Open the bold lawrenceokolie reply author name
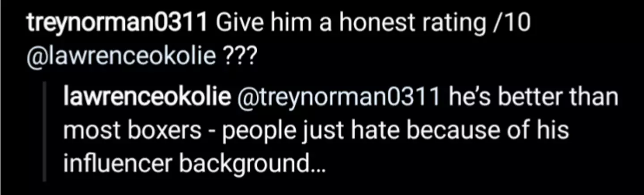This screenshot has width=644, height=195. pyautogui.click(x=146, y=98)
